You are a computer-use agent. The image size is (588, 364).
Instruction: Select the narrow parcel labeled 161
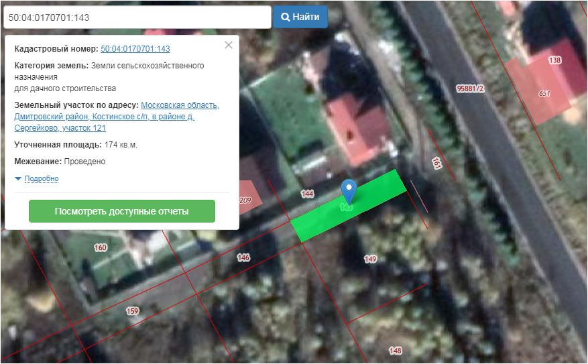[x=436, y=163]
